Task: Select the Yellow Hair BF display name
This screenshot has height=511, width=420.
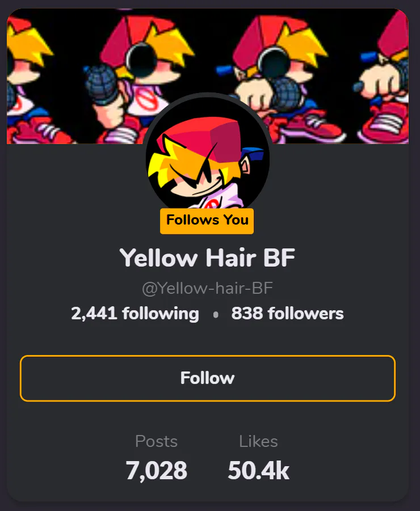Action: [x=207, y=257]
